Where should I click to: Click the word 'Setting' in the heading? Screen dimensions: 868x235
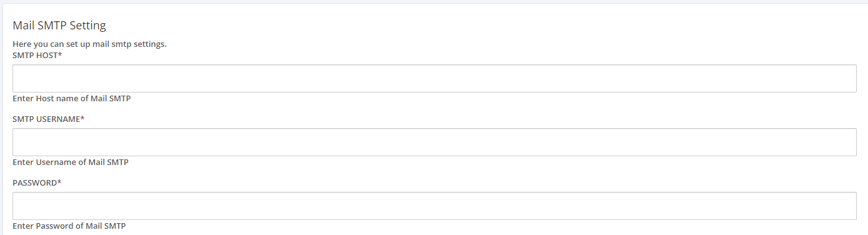[88, 26]
